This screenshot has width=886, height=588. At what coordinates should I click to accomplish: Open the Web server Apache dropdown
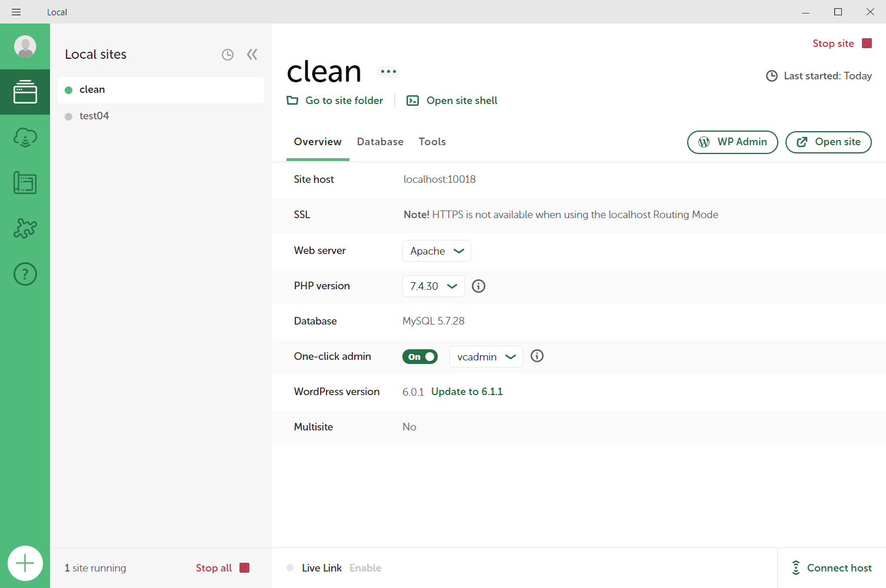(437, 251)
